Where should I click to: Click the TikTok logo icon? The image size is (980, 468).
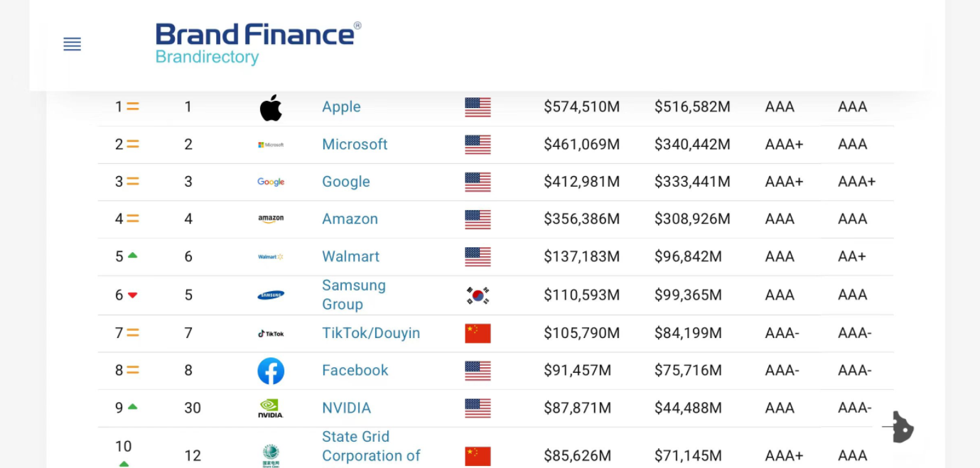271,334
